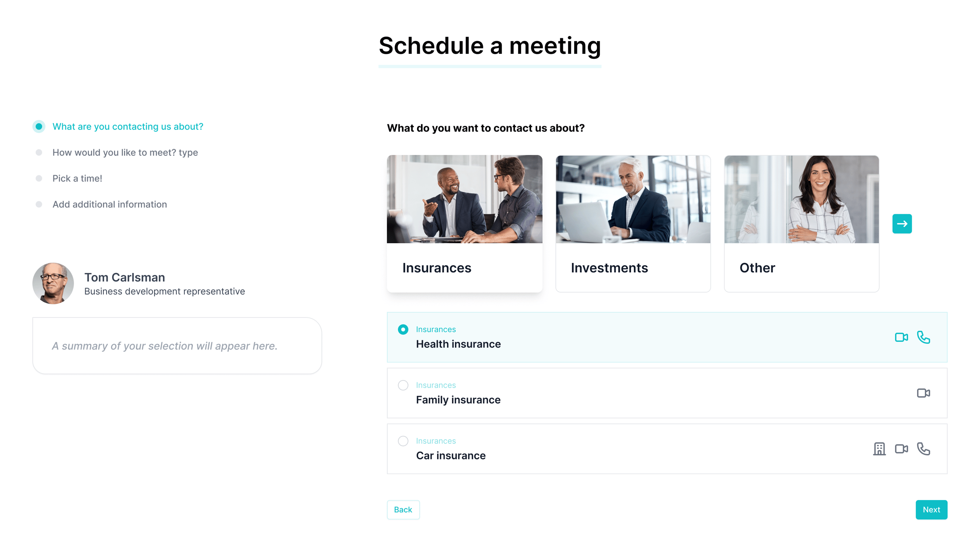Click the video call icon for Car insurance
The image size is (980, 550).
(x=901, y=448)
